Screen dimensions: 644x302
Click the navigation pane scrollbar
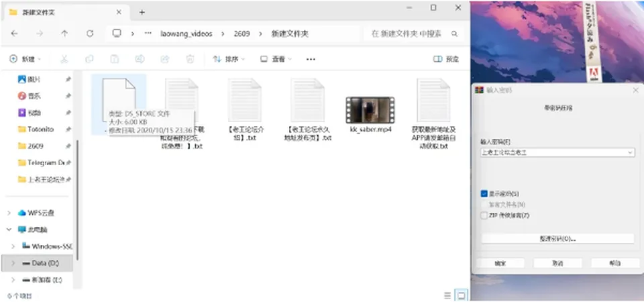point(77,200)
